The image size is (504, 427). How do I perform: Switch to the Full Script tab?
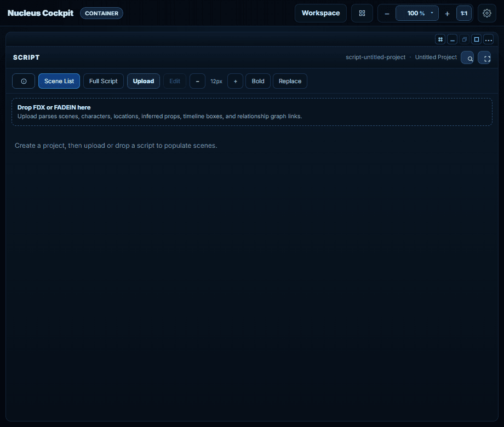click(103, 81)
